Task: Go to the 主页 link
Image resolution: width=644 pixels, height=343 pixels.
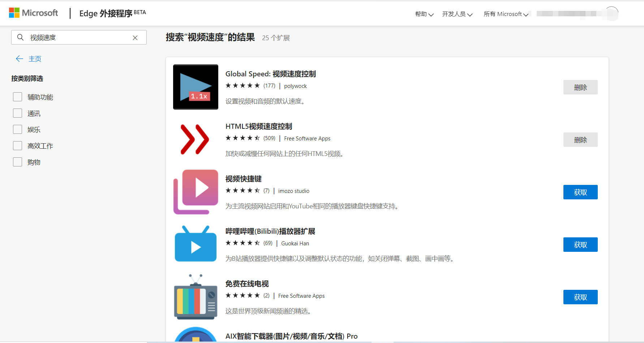Action: point(35,59)
